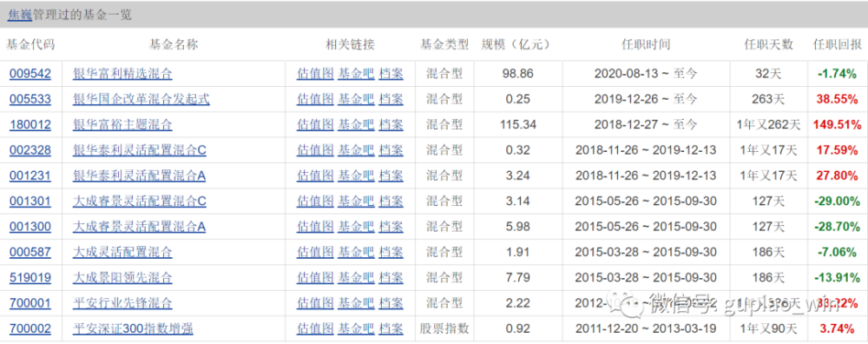This screenshot has height=344, width=868.
Task: Open 基金吧 for 银华富利精选混合
Action: pyautogui.click(x=356, y=74)
